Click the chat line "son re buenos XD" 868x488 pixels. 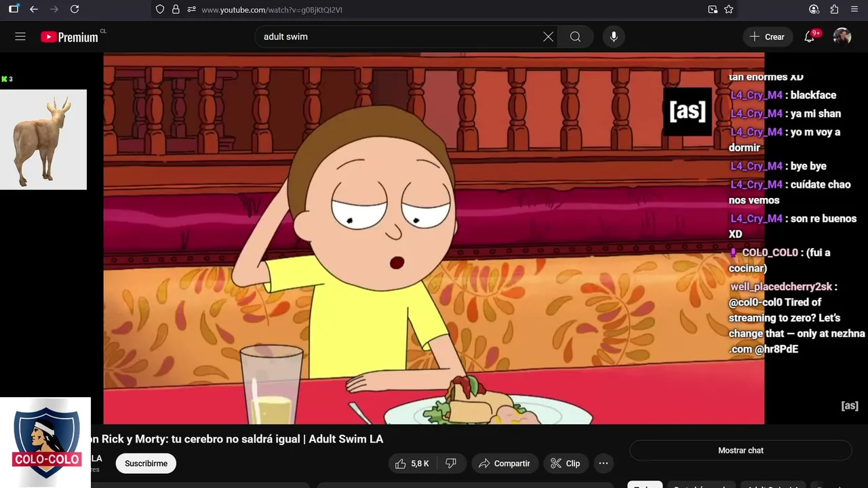793,226
